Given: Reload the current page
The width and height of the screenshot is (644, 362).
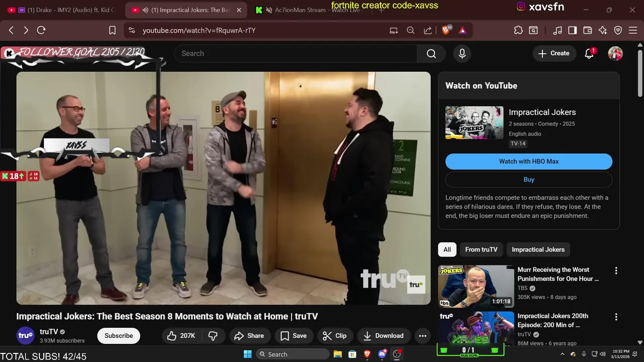Looking at the screenshot, I should (x=41, y=30).
